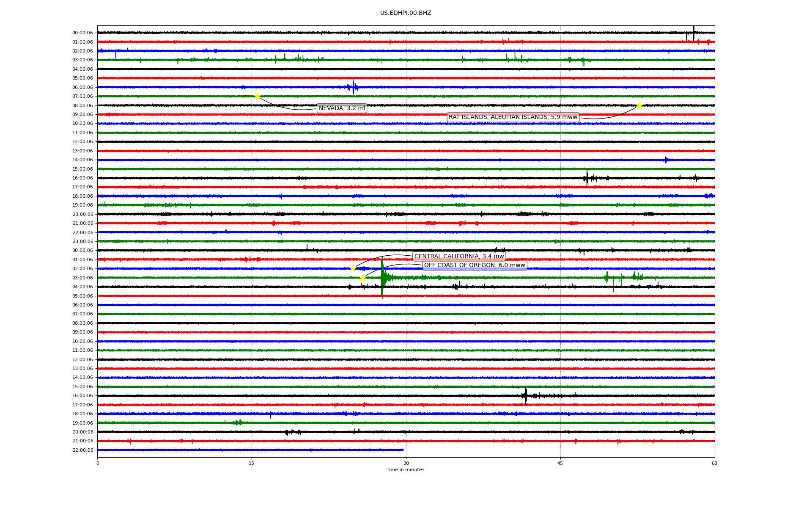Click the 'time in minutes' axis label
Viewport: 812px width, 508px height.
click(x=406, y=470)
